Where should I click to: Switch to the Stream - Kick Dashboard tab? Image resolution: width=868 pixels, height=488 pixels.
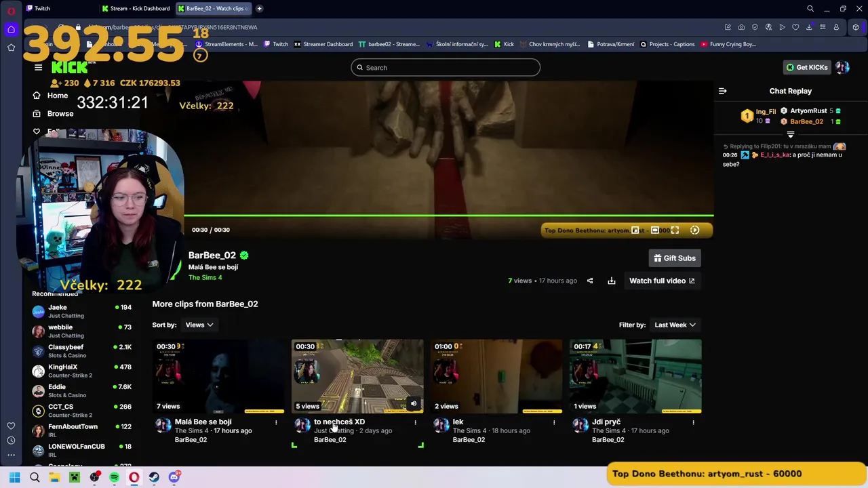coord(136,8)
